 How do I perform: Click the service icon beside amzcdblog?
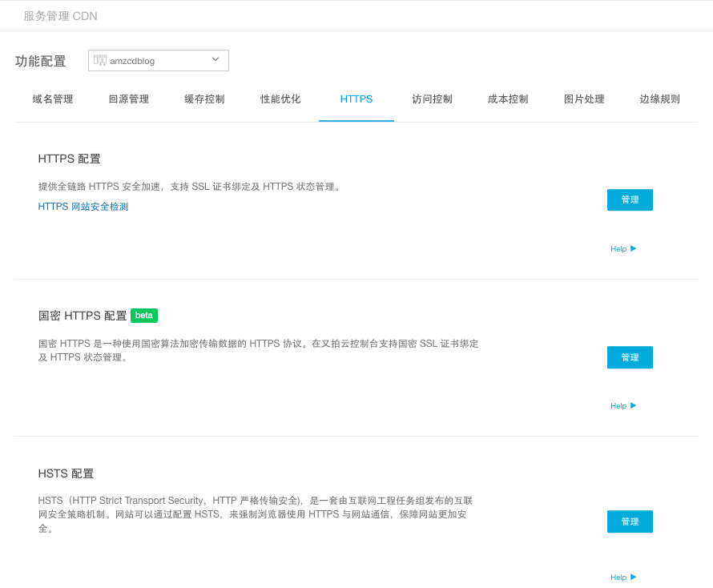[x=100, y=60]
